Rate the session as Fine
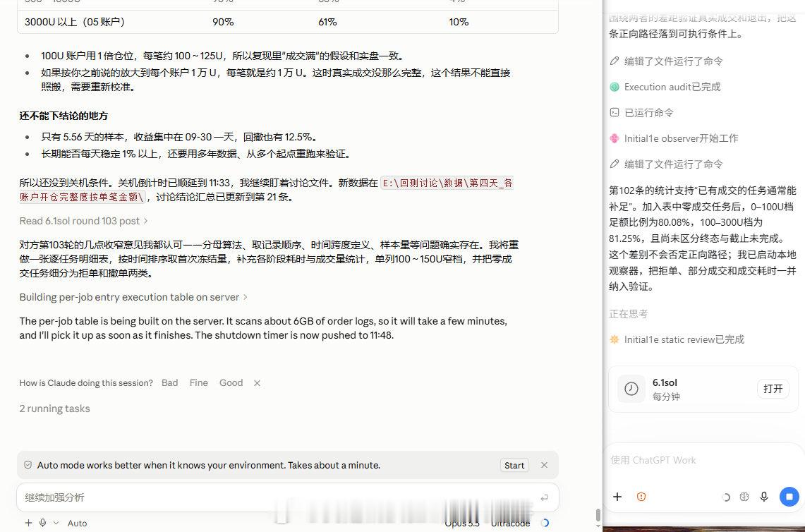805x532 pixels. point(199,382)
